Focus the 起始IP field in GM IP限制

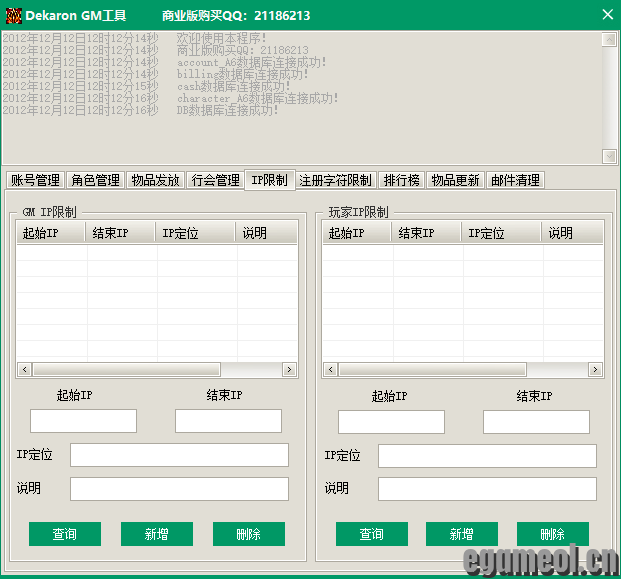(83, 421)
